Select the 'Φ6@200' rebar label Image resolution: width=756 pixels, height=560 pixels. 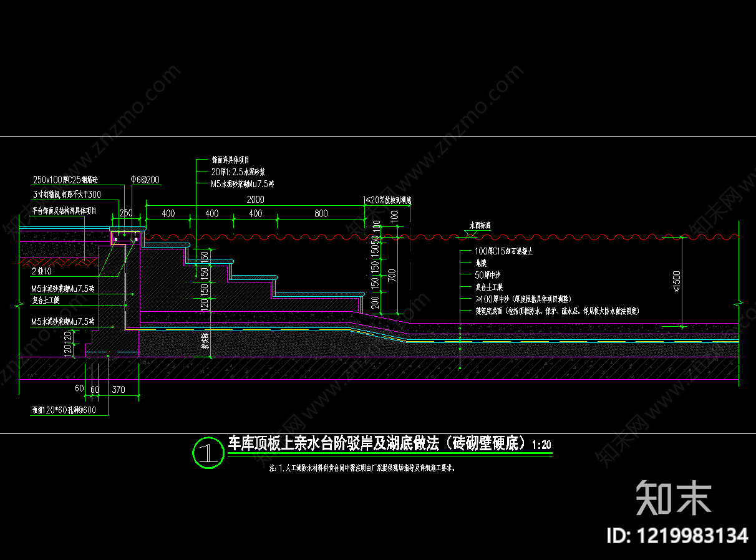coord(145,180)
